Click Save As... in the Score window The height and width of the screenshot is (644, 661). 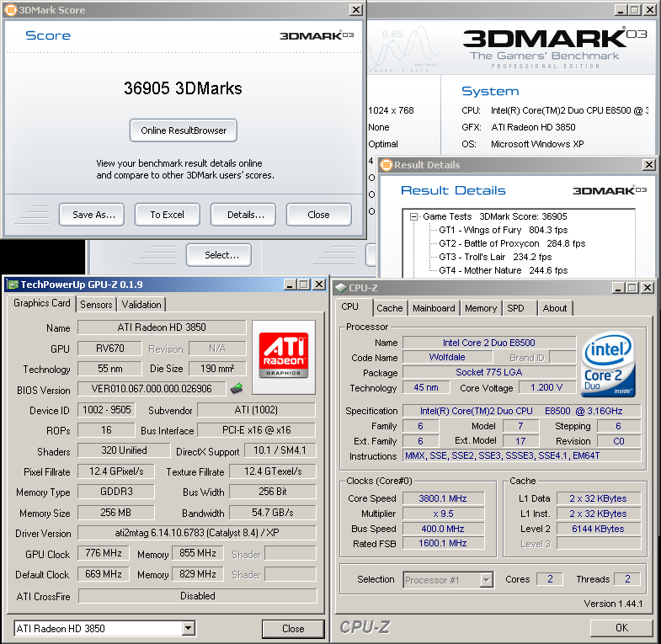tap(92, 215)
